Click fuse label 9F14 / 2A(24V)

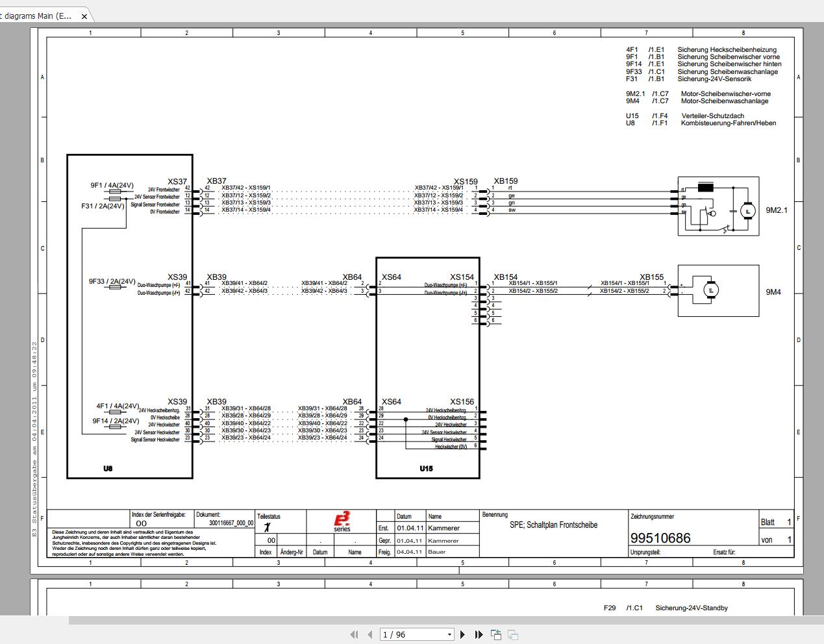[116, 421]
